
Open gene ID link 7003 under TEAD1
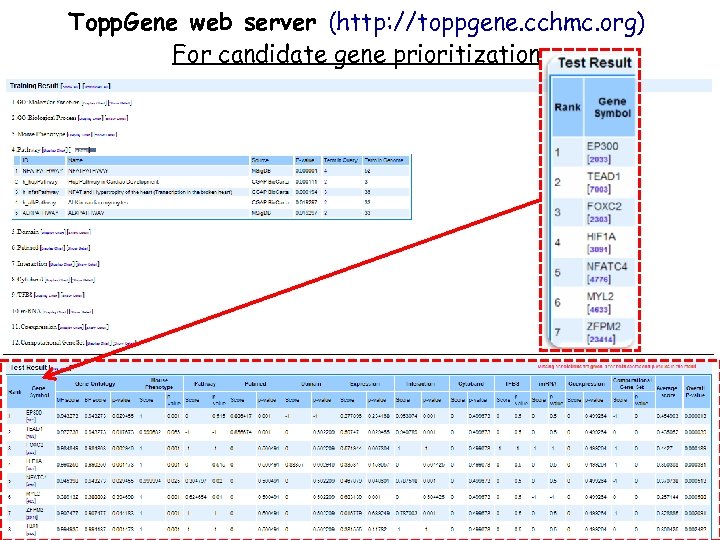599,189
